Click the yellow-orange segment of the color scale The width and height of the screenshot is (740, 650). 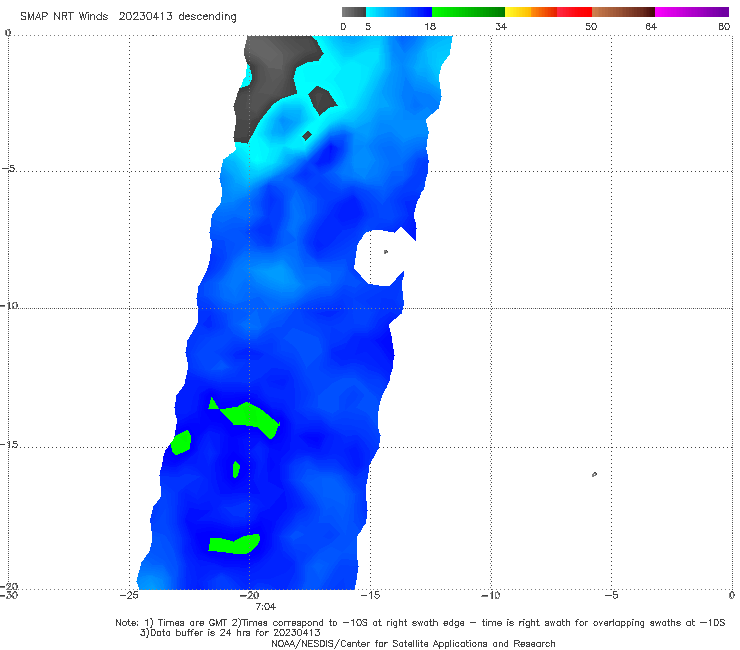pos(530,12)
